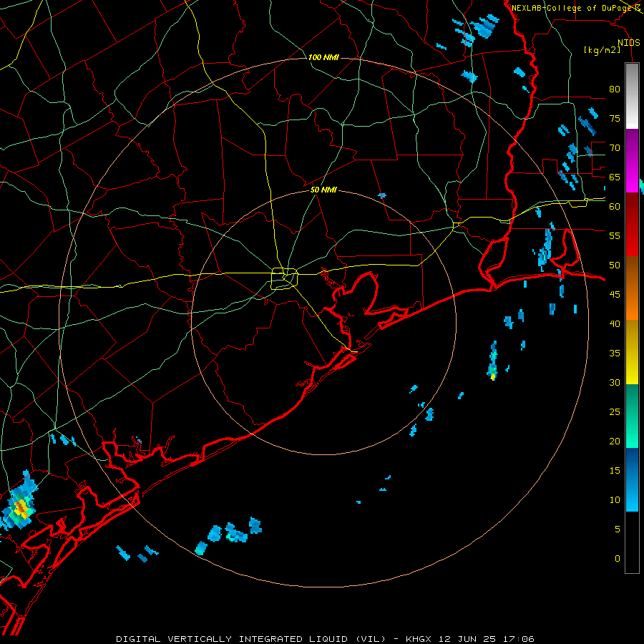Select the "KHGX" station identifier in the caption
644x644 pixels.
click(419, 639)
